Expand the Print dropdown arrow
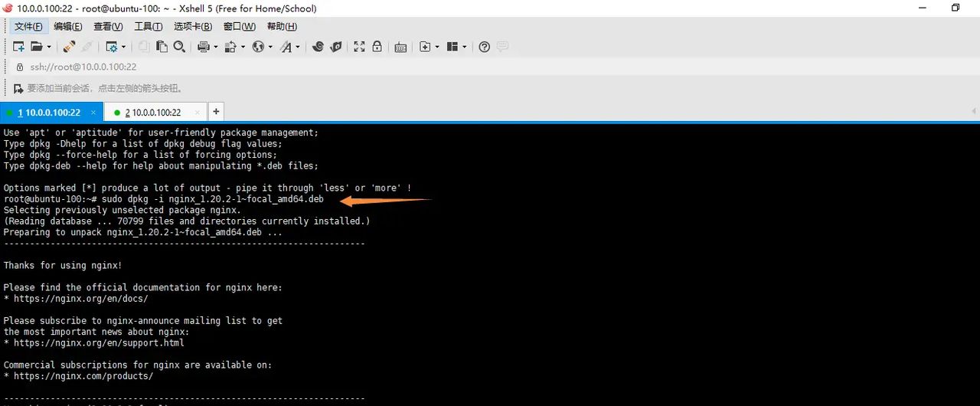 (215, 47)
